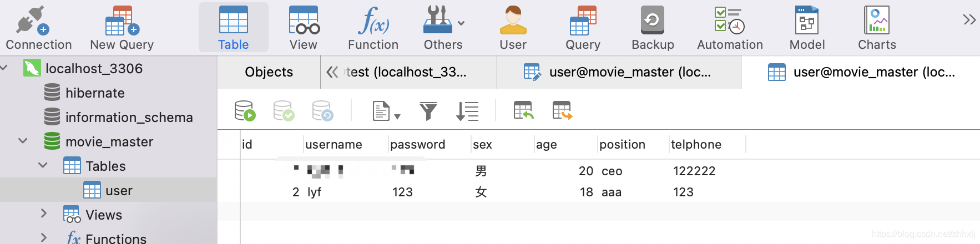
Task: Click the begin transaction icon
Action: [245, 111]
